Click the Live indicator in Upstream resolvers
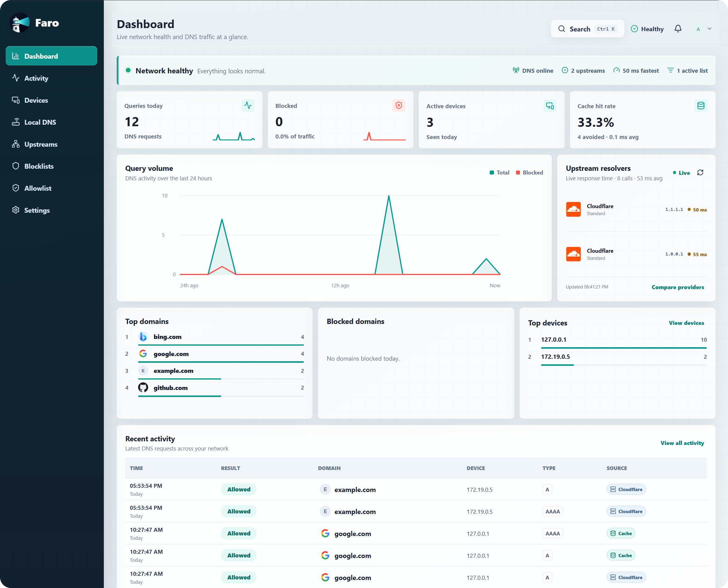The height and width of the screenshot is (588, 728). click(681, 173)
